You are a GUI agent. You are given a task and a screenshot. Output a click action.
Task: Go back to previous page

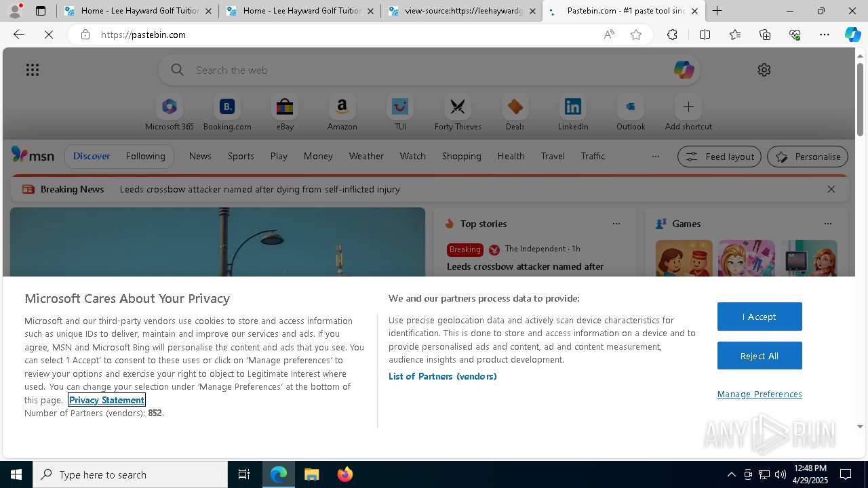point(19,35)
